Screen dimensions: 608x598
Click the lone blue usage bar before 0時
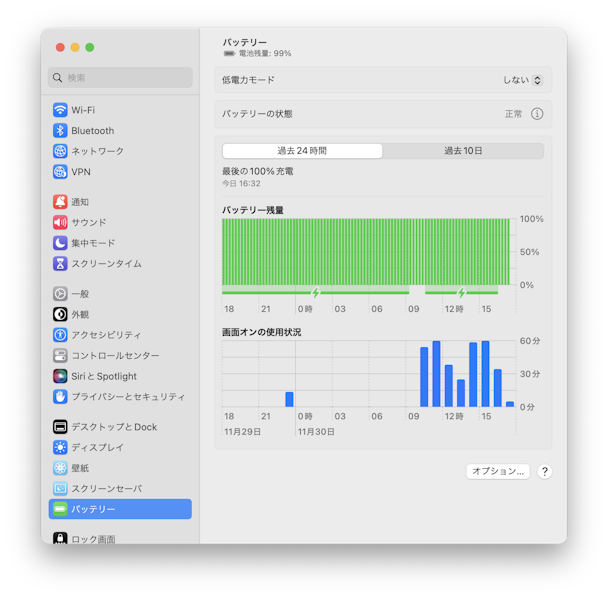click(289, 399)
